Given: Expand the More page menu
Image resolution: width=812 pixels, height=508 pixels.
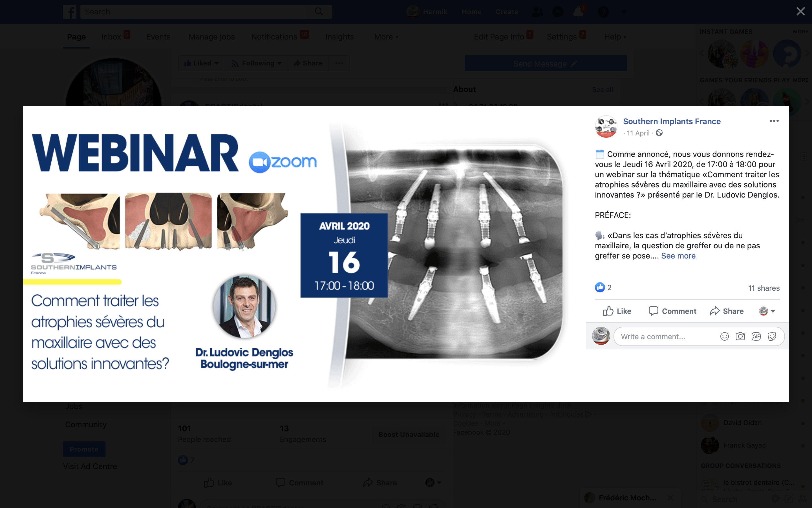Looking at the screenshot, I should pyautogui.click(x=386, y=37).
